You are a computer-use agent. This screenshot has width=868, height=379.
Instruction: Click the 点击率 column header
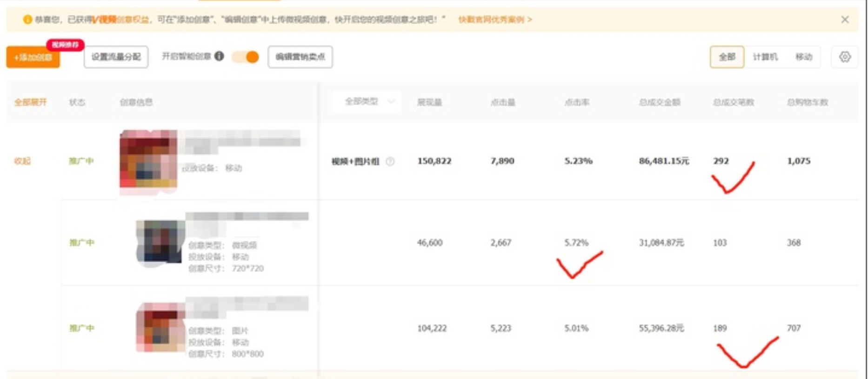click(x=577, y=102)
